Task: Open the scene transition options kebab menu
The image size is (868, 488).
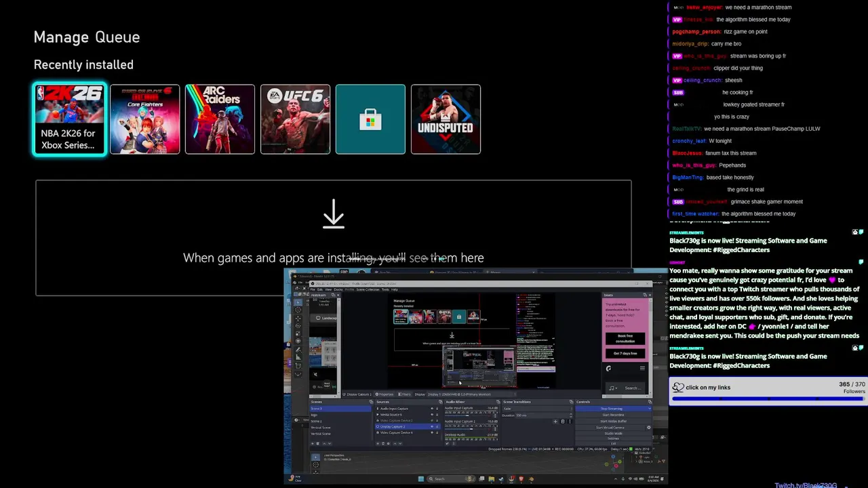Action: (x=570, y=422)
